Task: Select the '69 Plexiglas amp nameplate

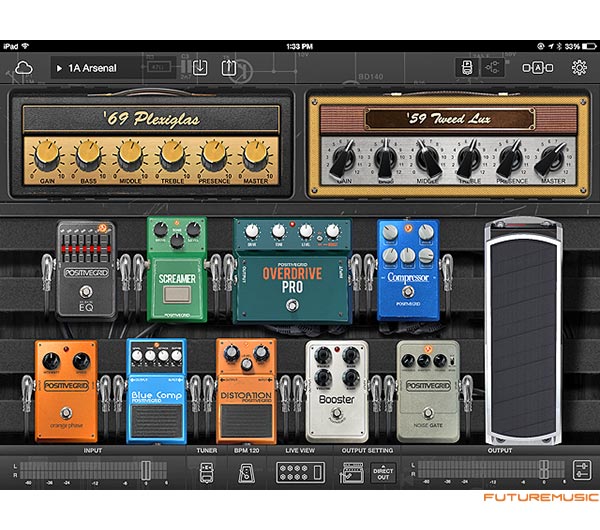Action: click(x=151, y=119)
